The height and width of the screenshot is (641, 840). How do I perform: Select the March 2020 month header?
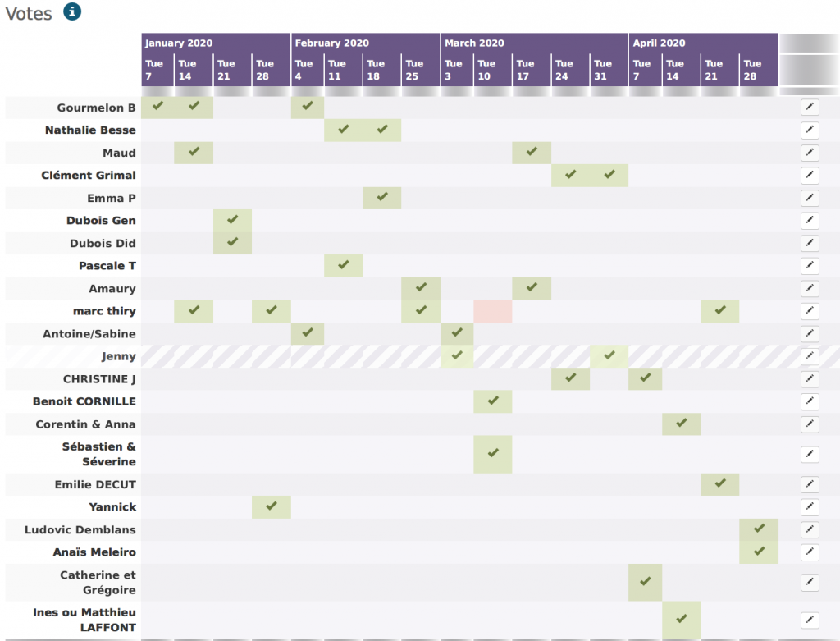pyautogui.click(x=534, y=43)
